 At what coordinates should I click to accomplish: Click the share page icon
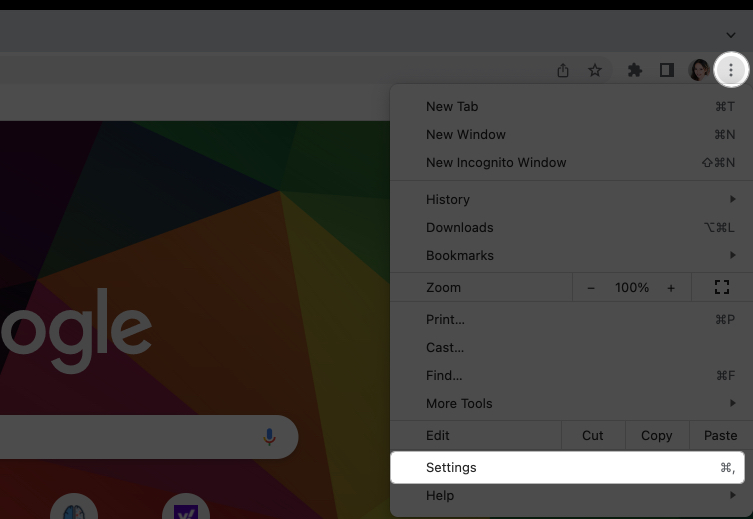pos(563,70)
